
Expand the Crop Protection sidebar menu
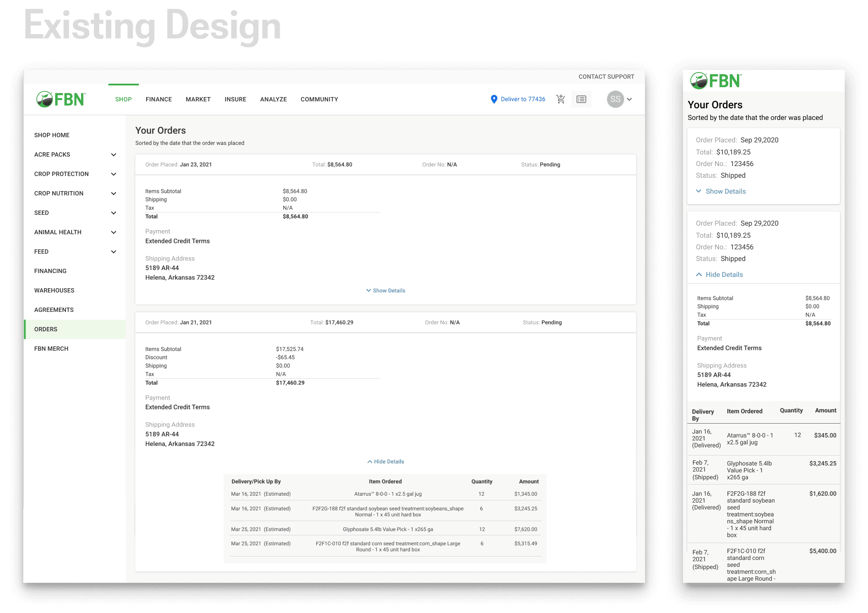[113, 174]
